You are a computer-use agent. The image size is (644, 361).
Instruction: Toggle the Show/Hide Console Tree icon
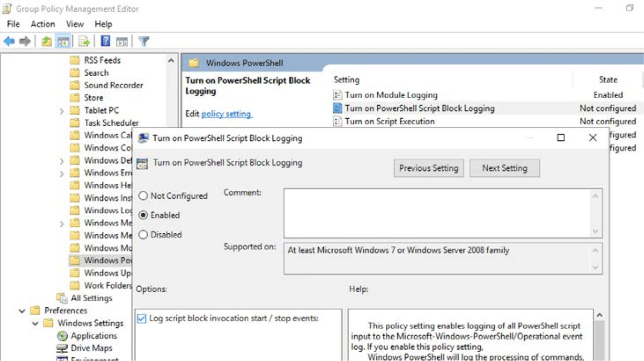63,41
